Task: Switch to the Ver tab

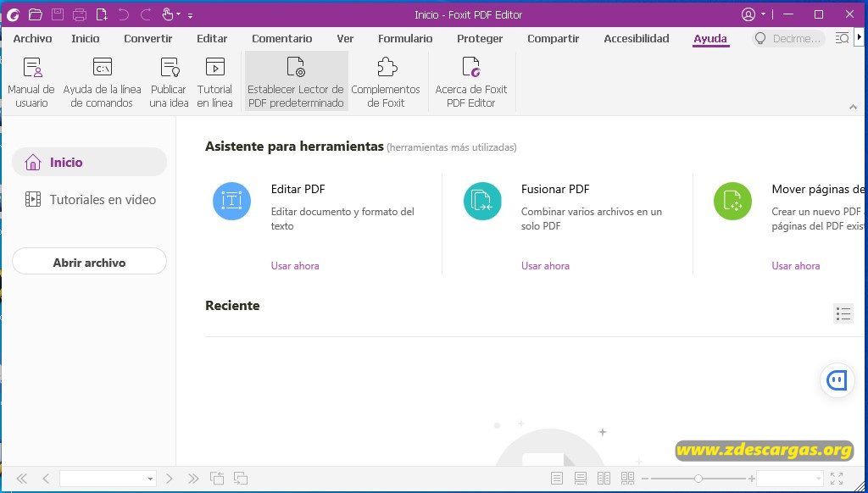Action: [x=345, y=39]
